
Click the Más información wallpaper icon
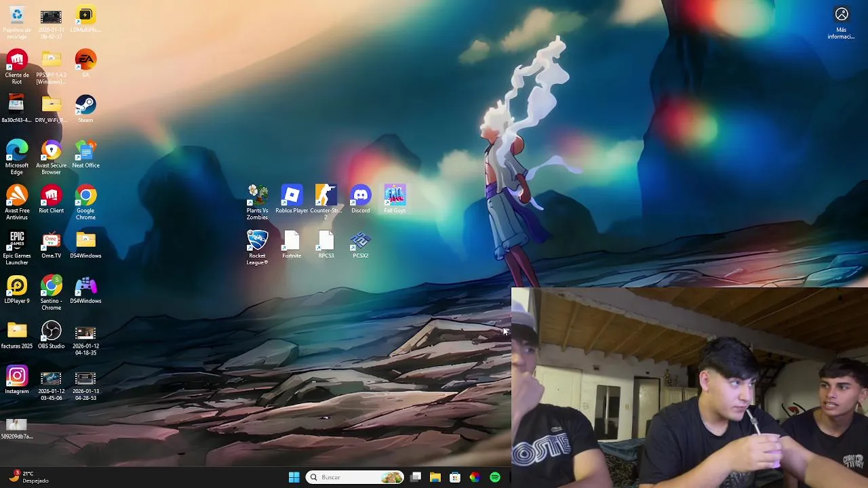(x=842, y=23)
